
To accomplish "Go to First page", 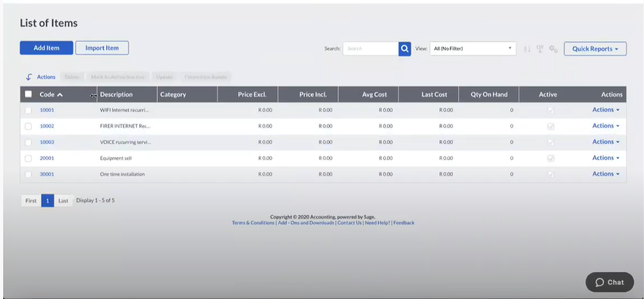I will pos(31,201).
